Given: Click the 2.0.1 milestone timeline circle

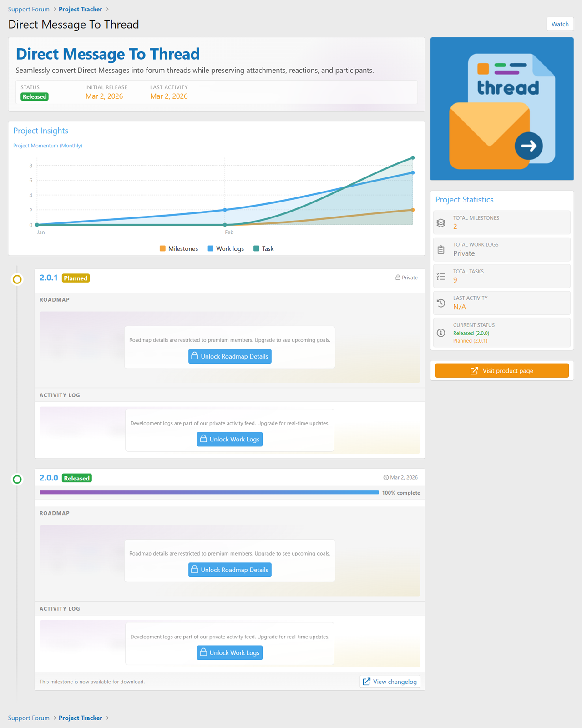Looking at the screenshot, I should click(x=17, y=279).
